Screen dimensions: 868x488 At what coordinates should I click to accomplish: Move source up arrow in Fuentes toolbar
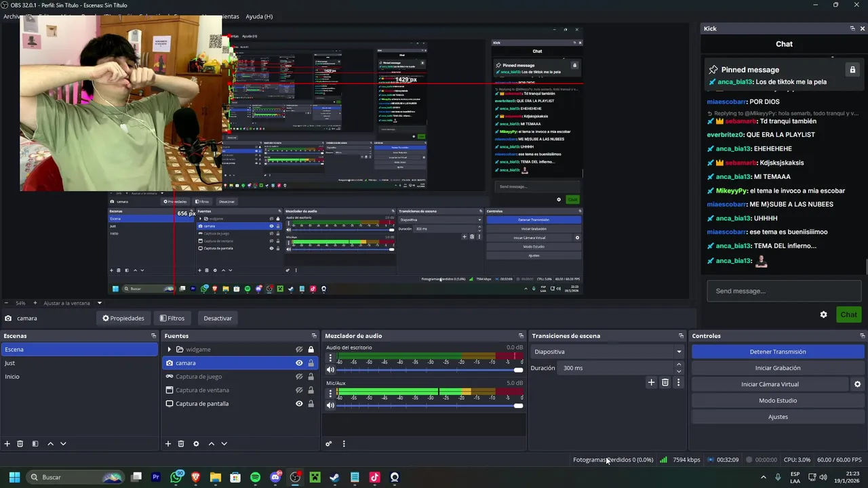tap(211, 444)
